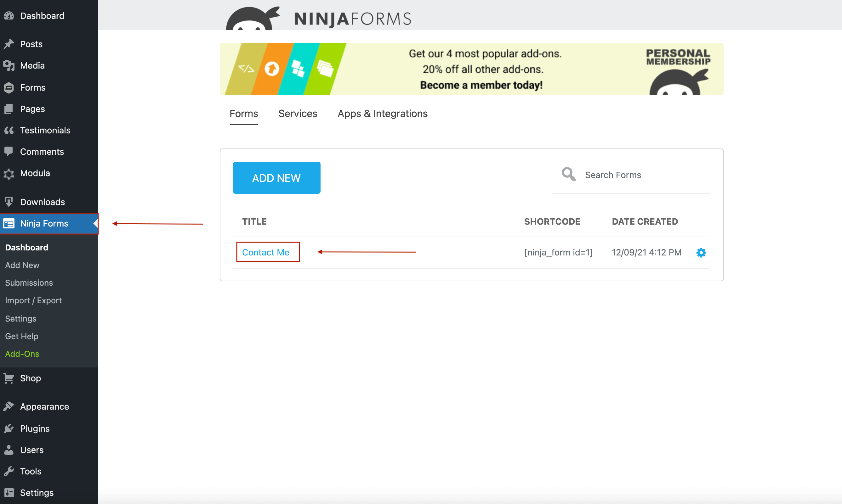Click the Appearance paintbrush icon
The height and width of the screenshot is (504, 842).
tap(9, 406)
